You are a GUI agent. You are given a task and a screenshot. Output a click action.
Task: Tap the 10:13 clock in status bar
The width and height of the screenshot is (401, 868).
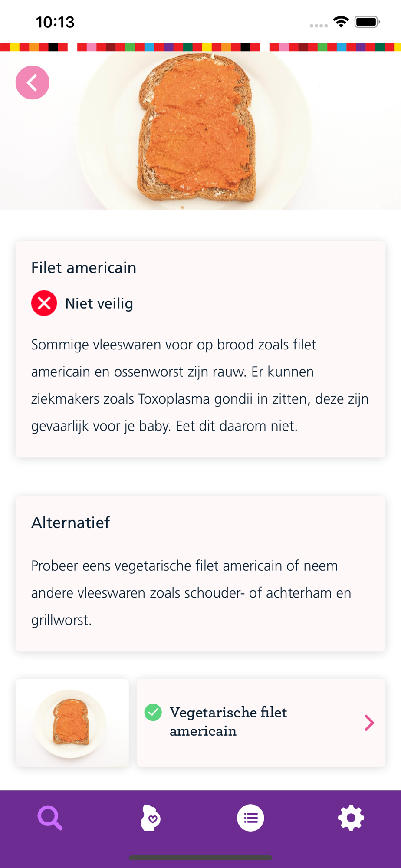coord(55,22)
